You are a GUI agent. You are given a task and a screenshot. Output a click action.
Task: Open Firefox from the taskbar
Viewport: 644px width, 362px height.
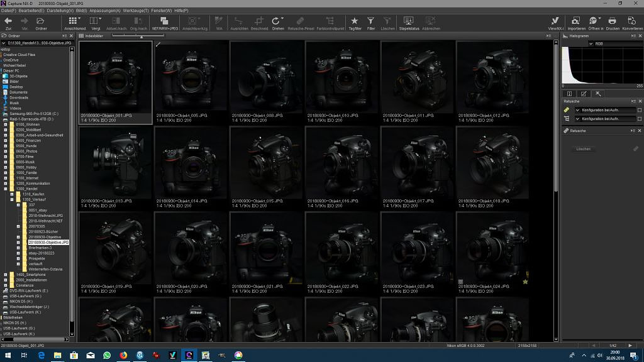tap(123, 355)
